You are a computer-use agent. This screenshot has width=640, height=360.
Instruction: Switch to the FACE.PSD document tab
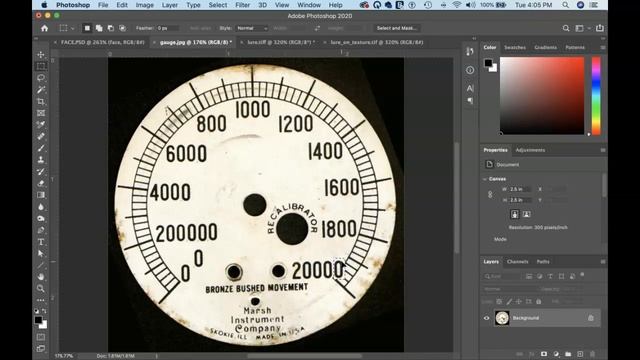click(x=102, y=42)
